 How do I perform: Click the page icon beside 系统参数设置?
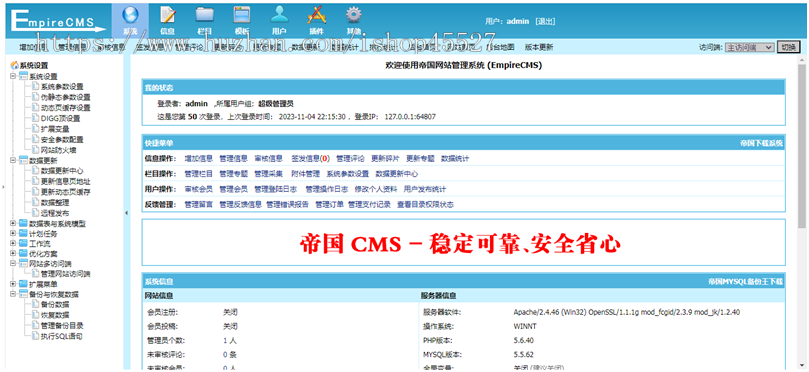click(35, 87)
